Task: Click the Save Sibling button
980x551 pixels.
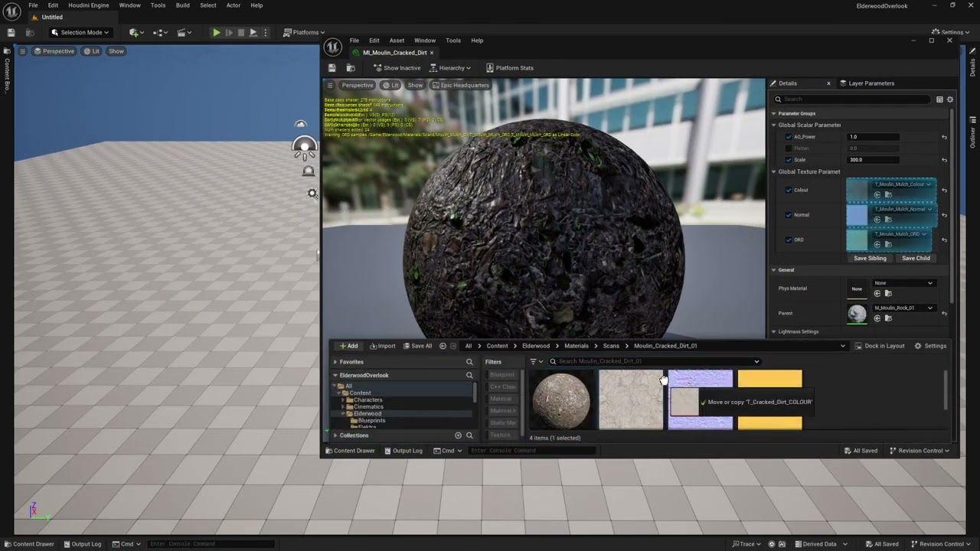Action: coord(870,258)
